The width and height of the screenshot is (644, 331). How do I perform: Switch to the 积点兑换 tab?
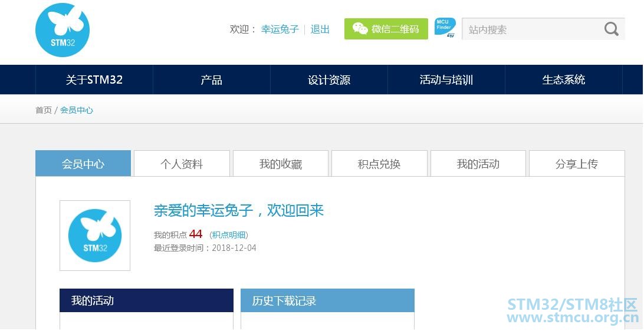(380, 164)
